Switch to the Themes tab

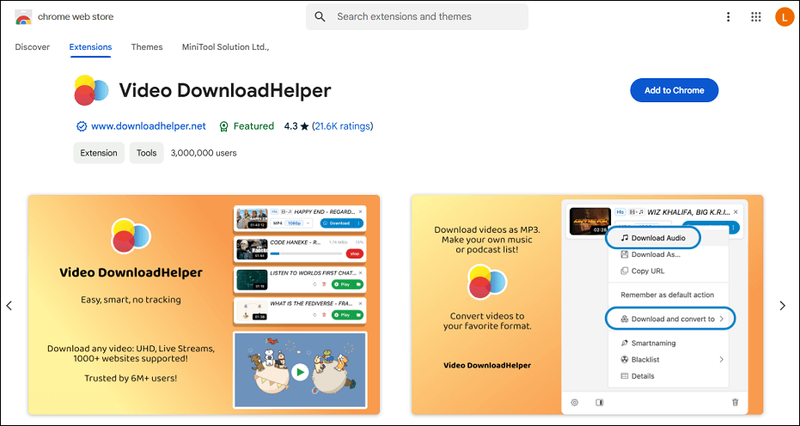click(x=147, y=47)
